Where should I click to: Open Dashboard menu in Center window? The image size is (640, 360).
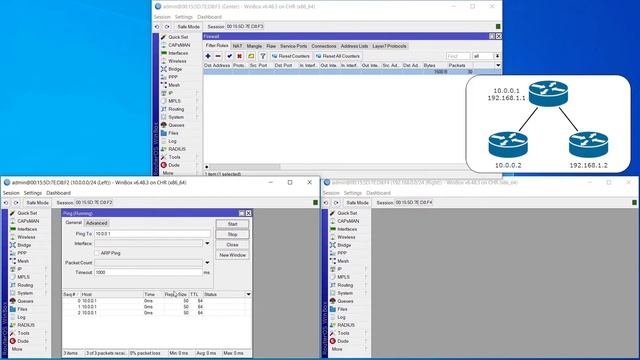coord(209,17)
